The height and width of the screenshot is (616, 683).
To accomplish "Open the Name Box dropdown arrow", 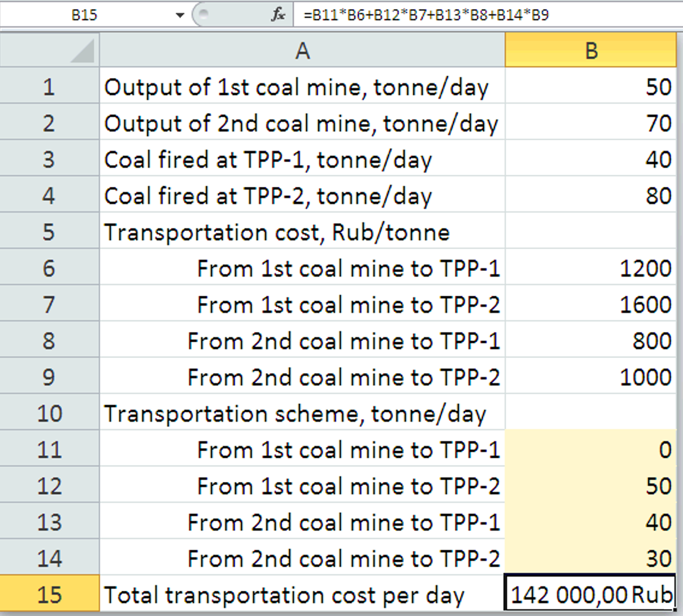I will pyautogui.click(x=180, y=15).
